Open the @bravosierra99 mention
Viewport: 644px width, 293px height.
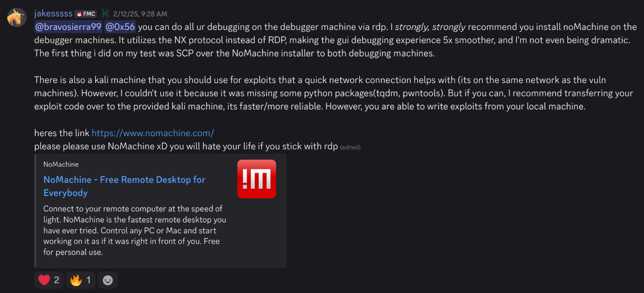(x=68, y=27)
